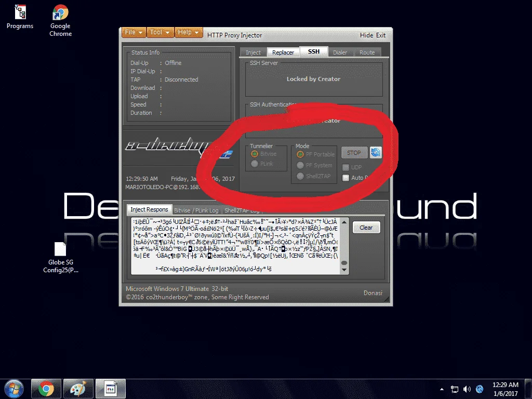Click the globe tray icon

point(480,389)
